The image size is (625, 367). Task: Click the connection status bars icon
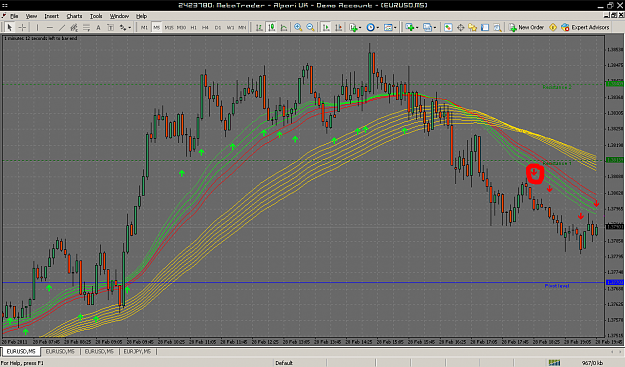(554, 363)
